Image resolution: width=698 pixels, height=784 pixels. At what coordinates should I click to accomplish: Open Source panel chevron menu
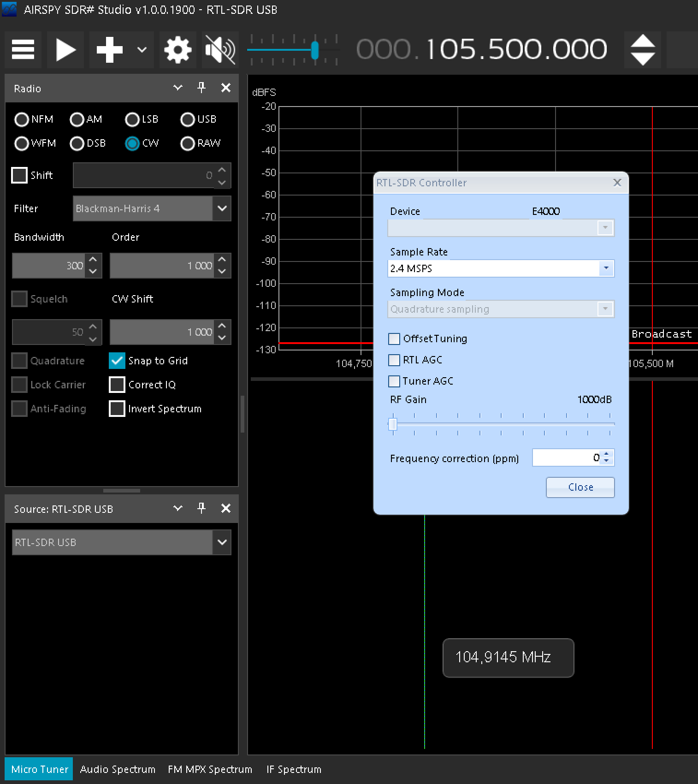(178, 508)
